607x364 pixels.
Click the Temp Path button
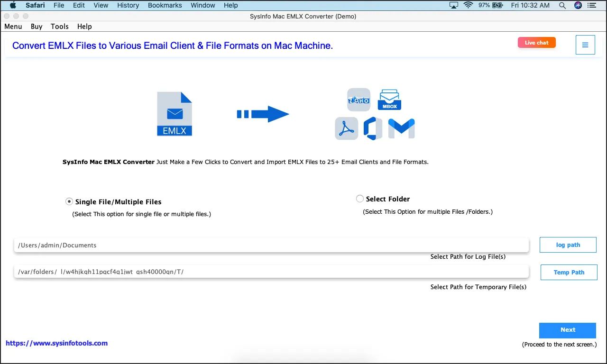tap(569, 272)
